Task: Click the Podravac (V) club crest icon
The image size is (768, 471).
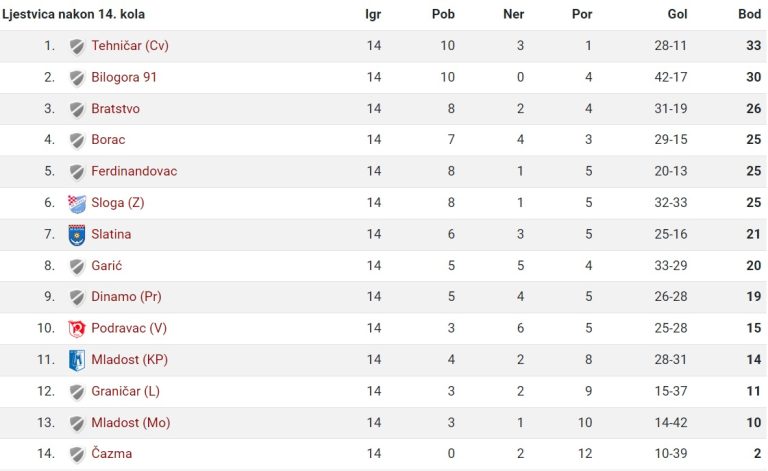Action: coord(77,329)
